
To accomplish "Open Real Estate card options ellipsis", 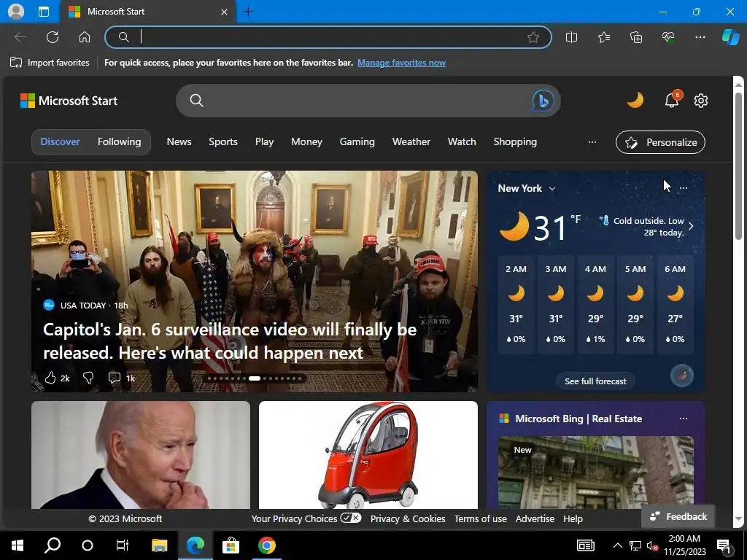I will tap(683, 419).
